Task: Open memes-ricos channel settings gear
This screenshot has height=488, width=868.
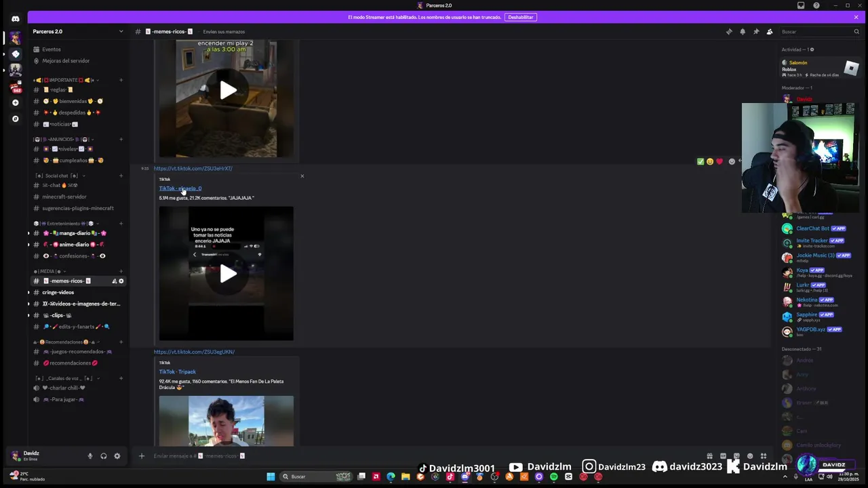Action: (x=121, y=281)
